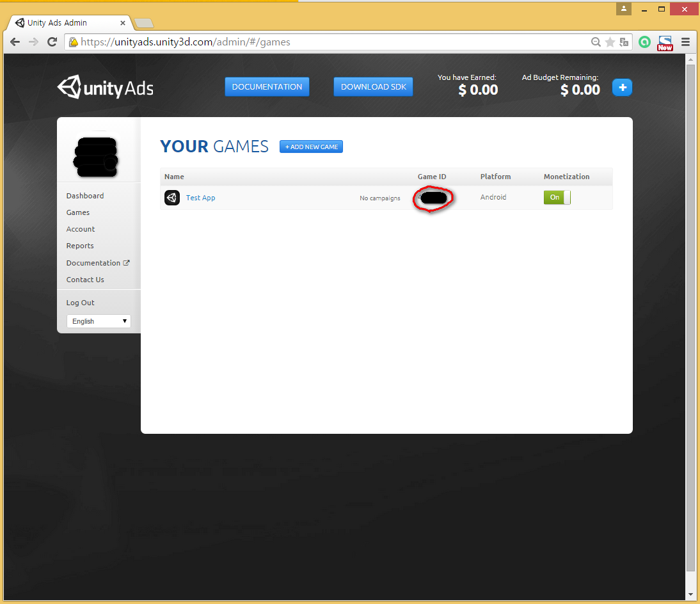Click the Android platform cell
The height and width of the screenshot is (604, 700).
[493, 197]
